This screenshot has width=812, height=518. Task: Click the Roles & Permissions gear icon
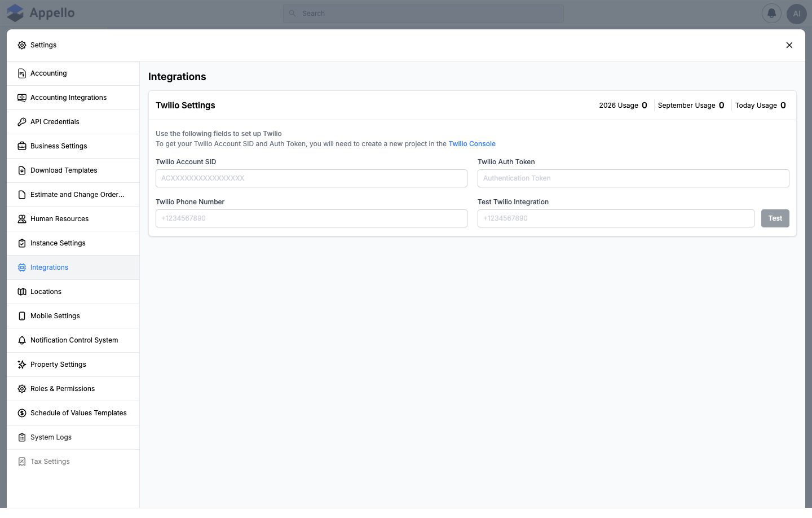point(22,389)
